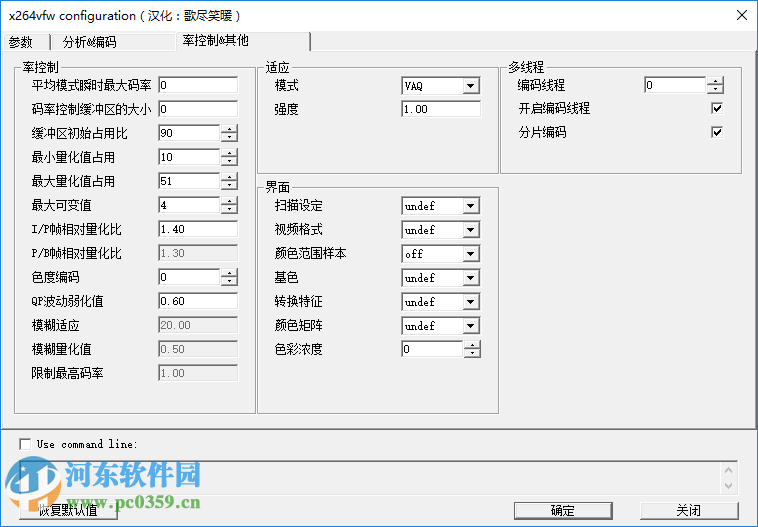
Task: Open the 扫描设定 dropdown
Action: click(x=470, y=206)
